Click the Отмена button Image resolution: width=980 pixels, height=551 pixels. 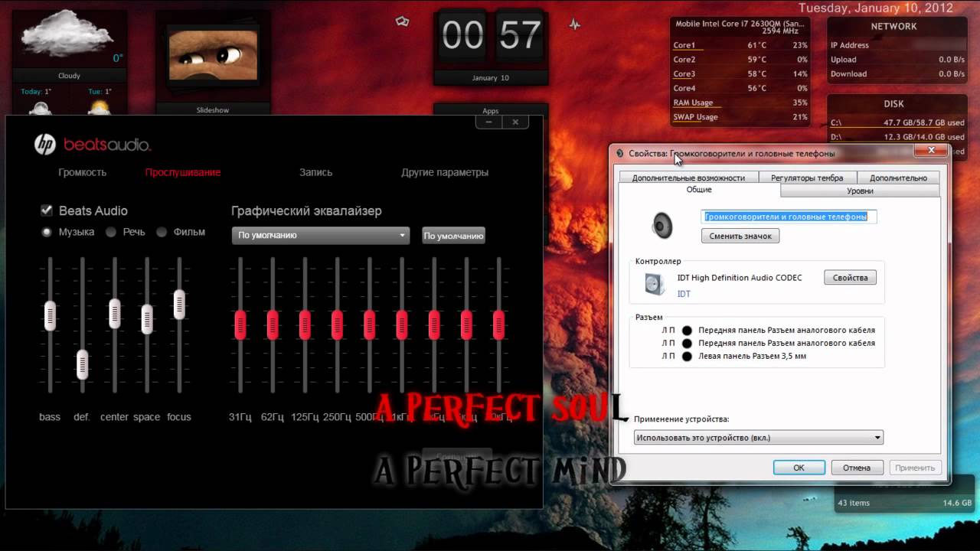pyautogui.click(x=857, y=468)
